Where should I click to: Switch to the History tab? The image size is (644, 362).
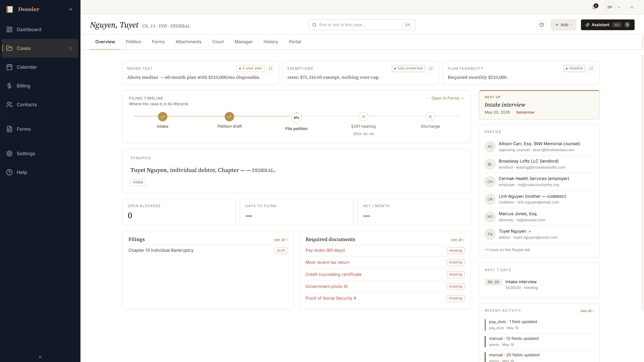pos(271,42)
